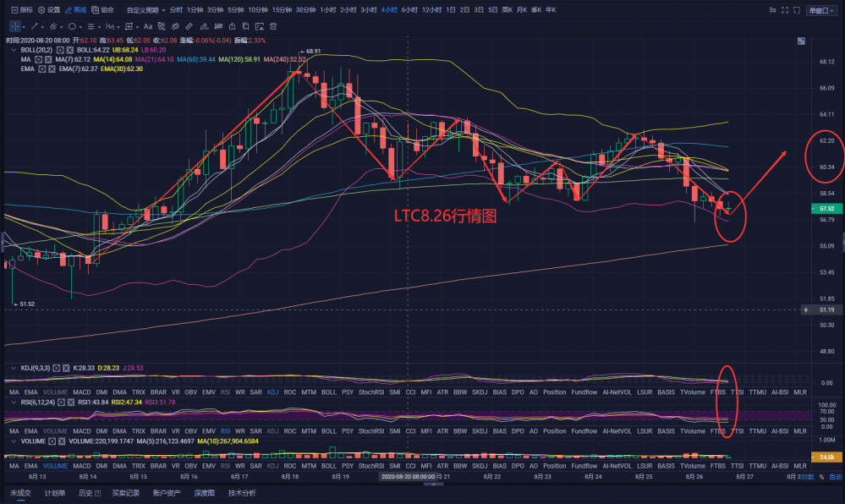Choose MACD in the KDJ panel indicator list
845x504 pixels.
coord(82,392)
